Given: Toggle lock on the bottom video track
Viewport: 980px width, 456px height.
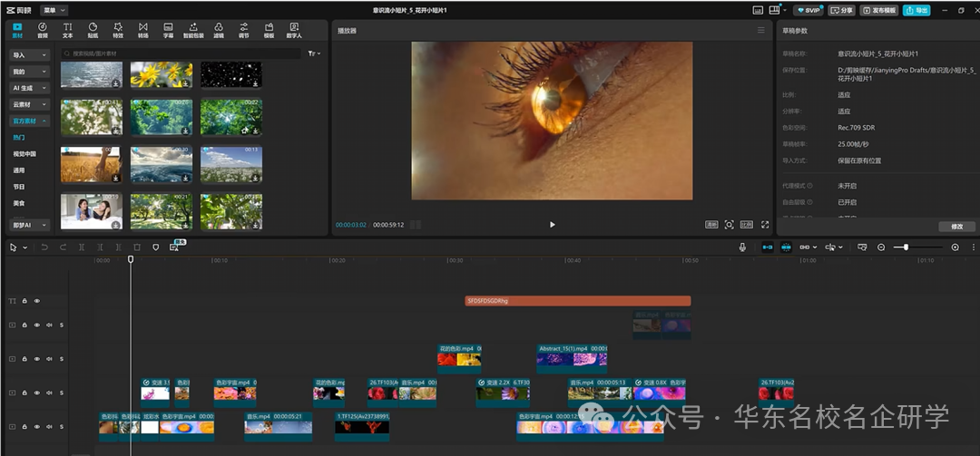Looking at the screenshot, I should coord(24,426).
